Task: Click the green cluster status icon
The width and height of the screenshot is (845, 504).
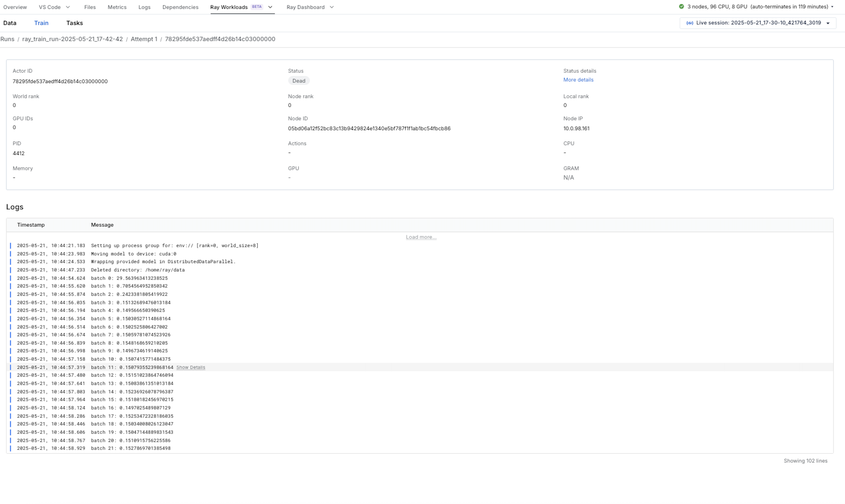Action: coord(681,7)
